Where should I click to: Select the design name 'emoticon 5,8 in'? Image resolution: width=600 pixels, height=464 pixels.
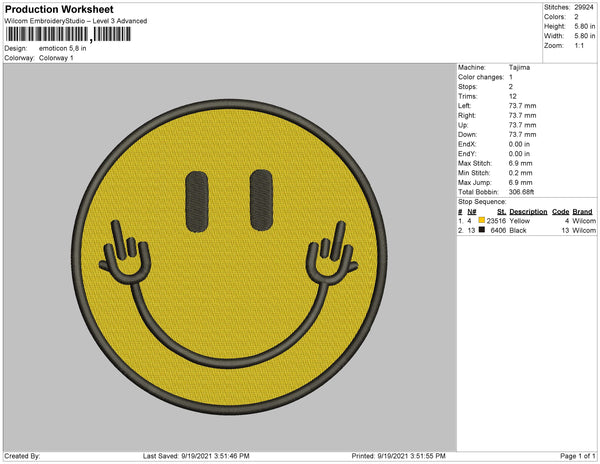(x=62, y=49)
